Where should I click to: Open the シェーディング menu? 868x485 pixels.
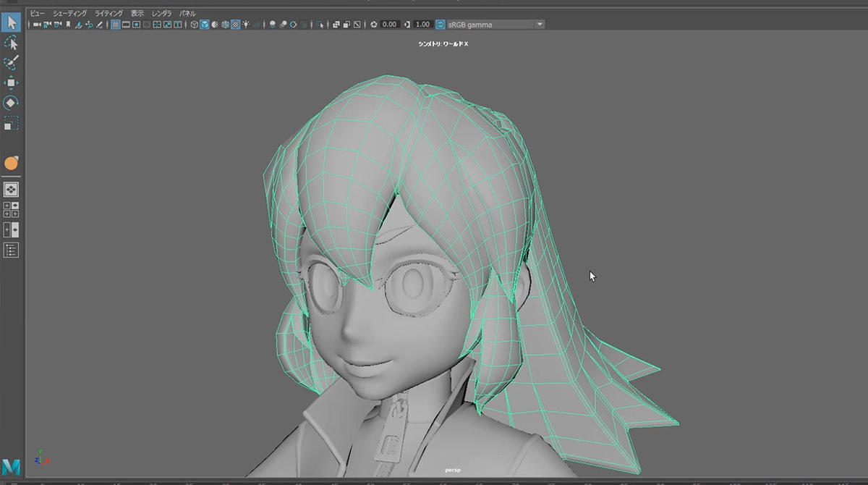click(x=70, y=13)
